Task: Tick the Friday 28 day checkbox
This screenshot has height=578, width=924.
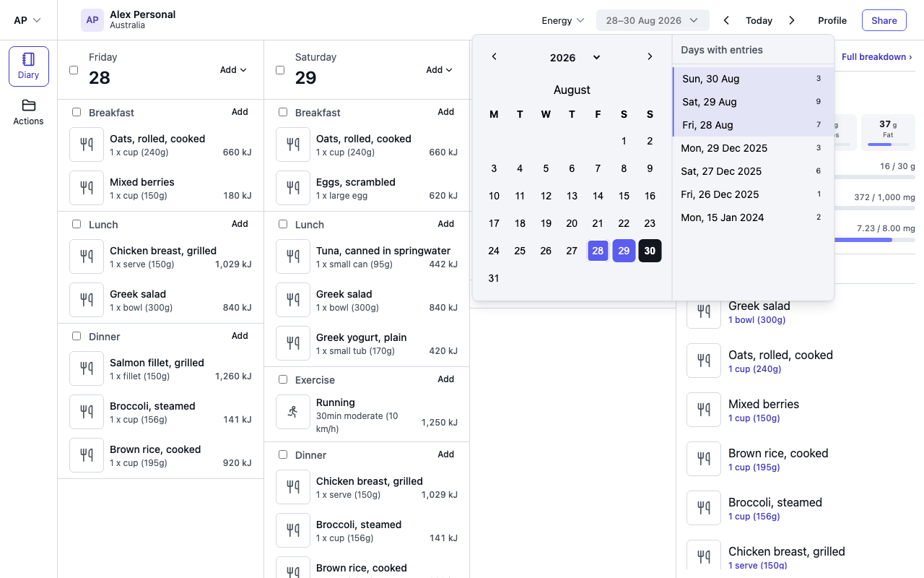Action: coord(74,70)
